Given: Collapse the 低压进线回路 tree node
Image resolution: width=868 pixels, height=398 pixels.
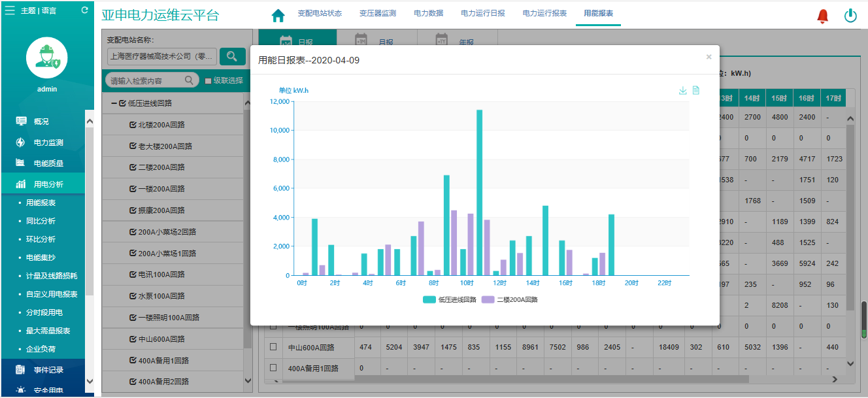Looking at the screenshot, I should point(114,103).
